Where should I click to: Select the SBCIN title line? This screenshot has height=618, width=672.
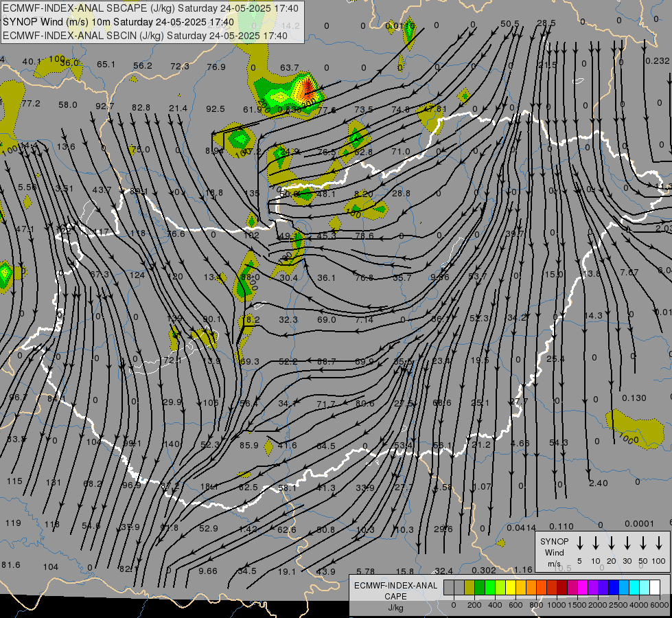145,36
